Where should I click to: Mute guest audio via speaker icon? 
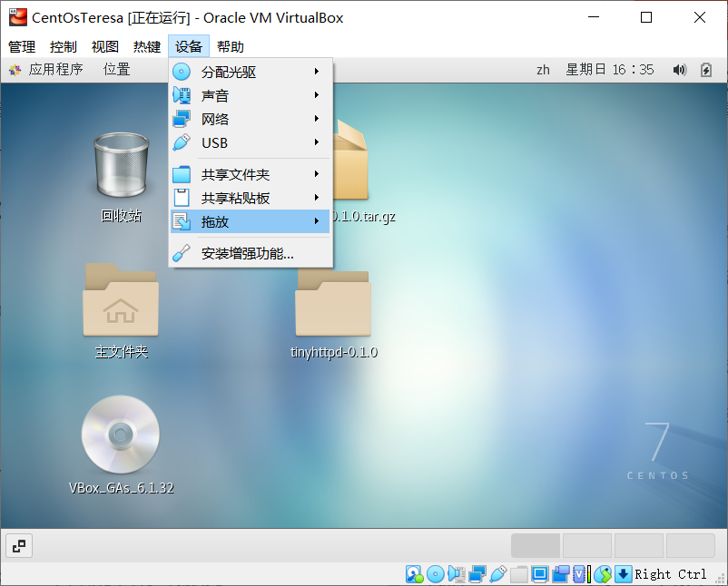(680, 69)
